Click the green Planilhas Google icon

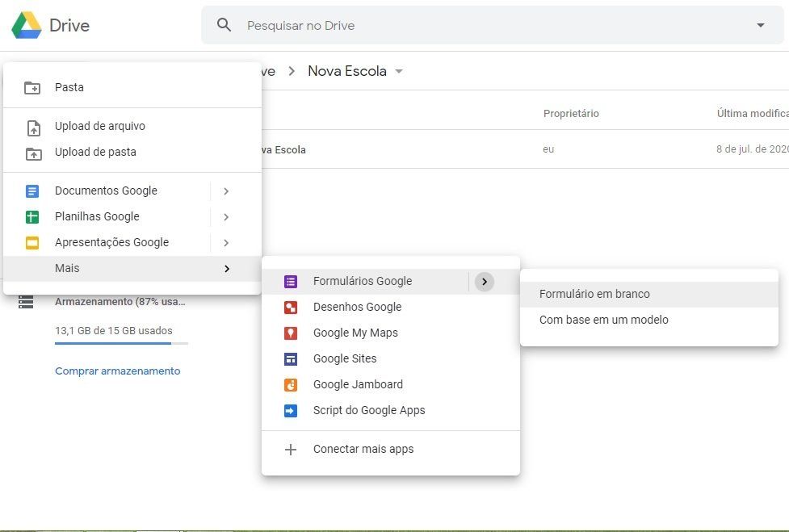[x=32, y=216]
